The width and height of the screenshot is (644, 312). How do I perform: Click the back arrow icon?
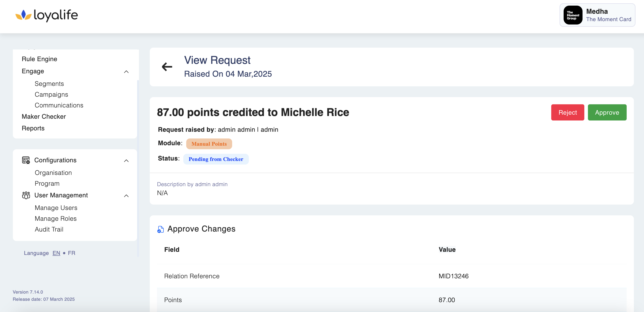point(167,67)
